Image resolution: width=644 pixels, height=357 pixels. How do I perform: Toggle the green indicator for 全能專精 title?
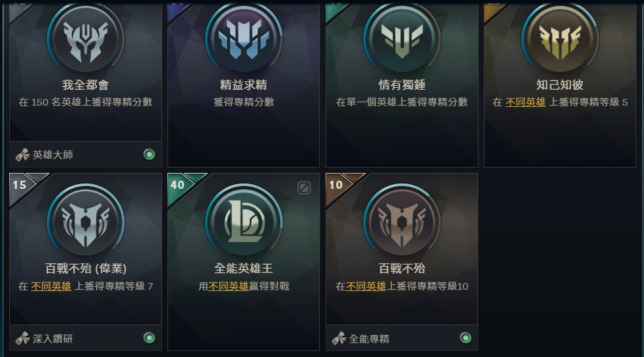coord(465,338)
